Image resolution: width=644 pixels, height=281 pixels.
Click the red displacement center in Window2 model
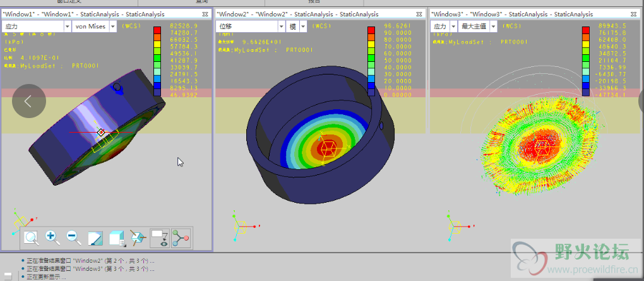click(327, 148)
